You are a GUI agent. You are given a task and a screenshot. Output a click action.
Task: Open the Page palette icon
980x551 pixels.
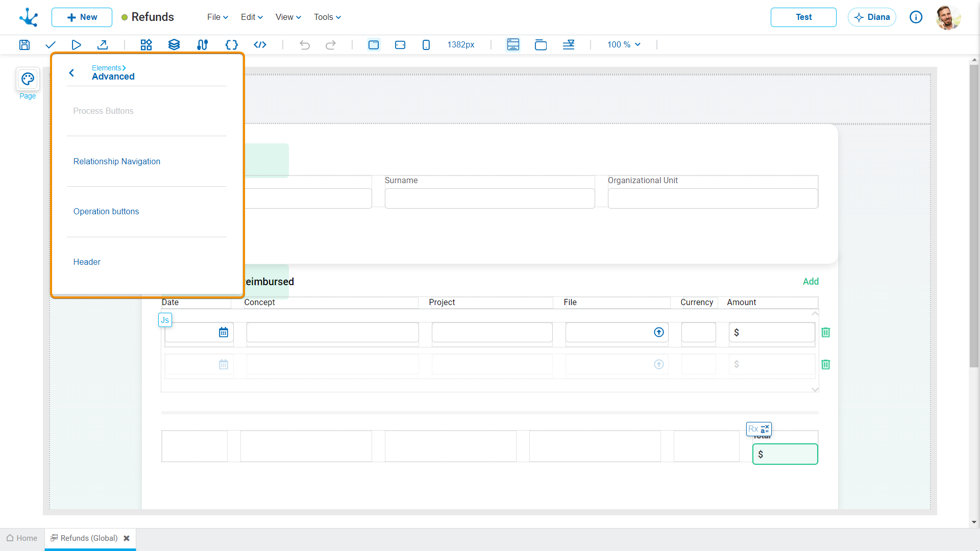(x=28, y=79)
